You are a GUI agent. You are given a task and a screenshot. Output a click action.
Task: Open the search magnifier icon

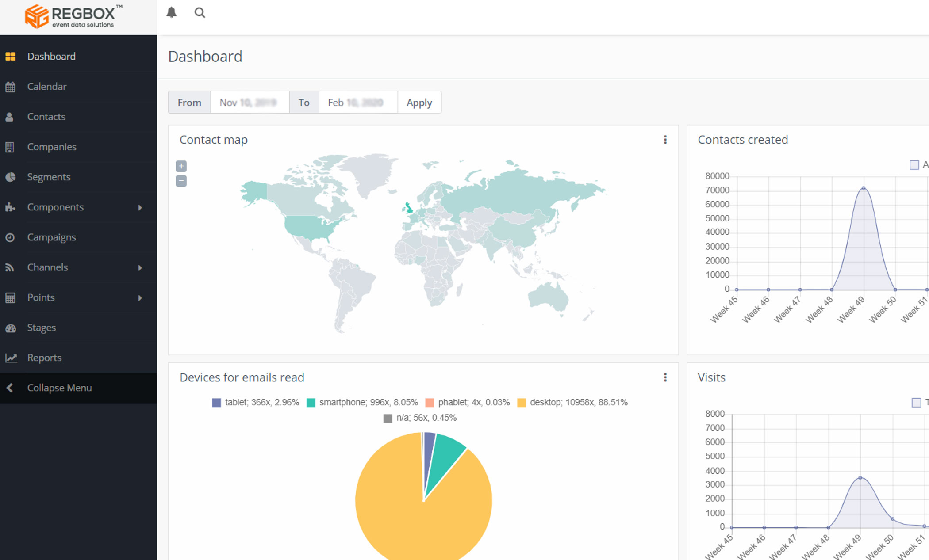click(200, 12)
